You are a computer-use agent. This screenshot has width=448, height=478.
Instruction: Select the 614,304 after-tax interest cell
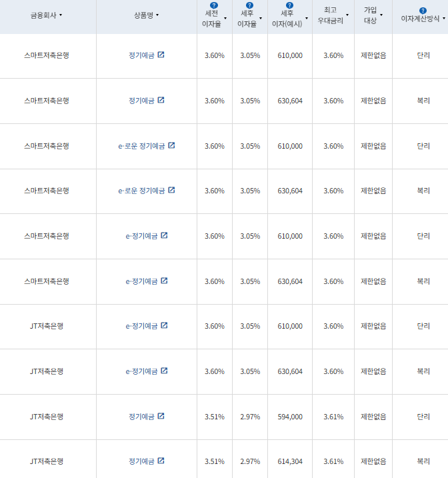[x=290, y=461]
